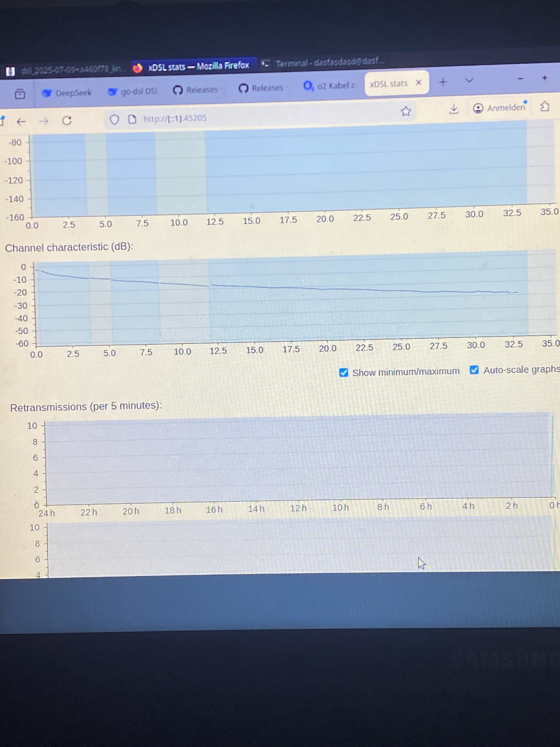Screen dimensions: 560x747
Task: Close the xDSL stats tab
Action: click(419, 83)
